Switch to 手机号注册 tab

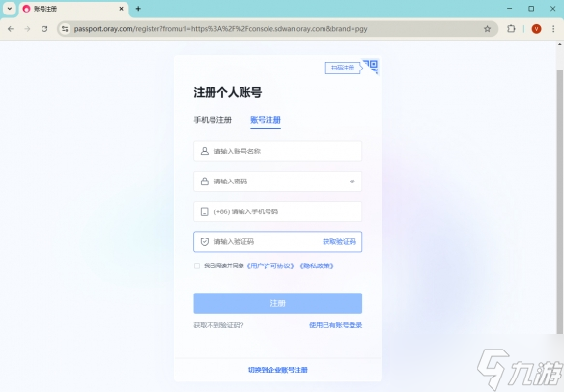tap(212, 120)
